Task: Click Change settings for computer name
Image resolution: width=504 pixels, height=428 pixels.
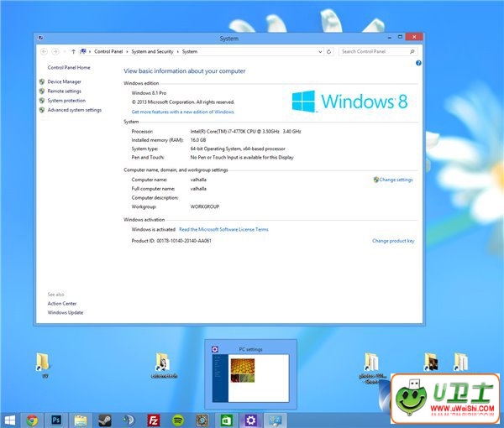Action: [396, 180]
